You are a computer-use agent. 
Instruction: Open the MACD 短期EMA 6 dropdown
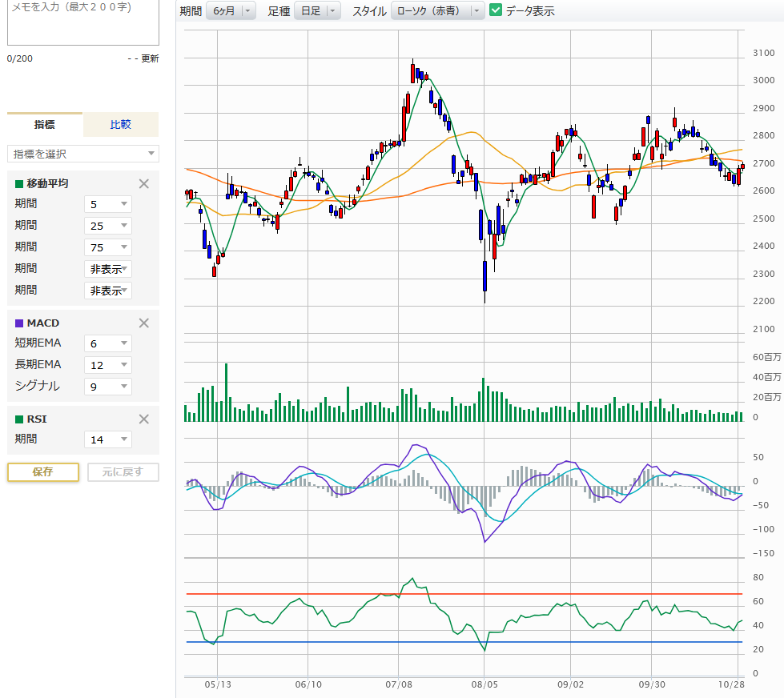pyautogui.click(x=108, y=343)
